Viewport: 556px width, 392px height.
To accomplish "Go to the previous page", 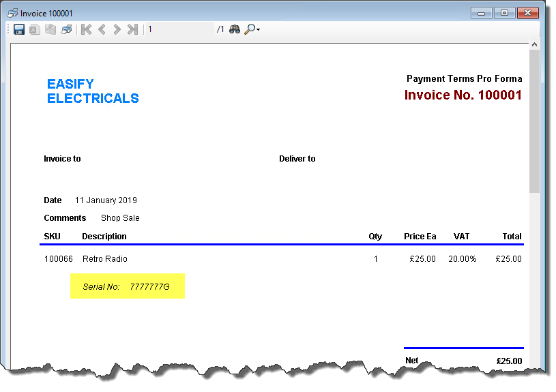I will (102, 29).
